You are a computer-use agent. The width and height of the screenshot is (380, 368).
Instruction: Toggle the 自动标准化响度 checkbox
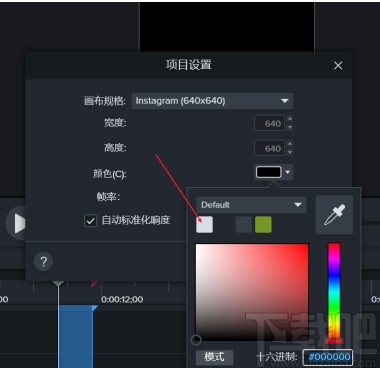point(90,221)
